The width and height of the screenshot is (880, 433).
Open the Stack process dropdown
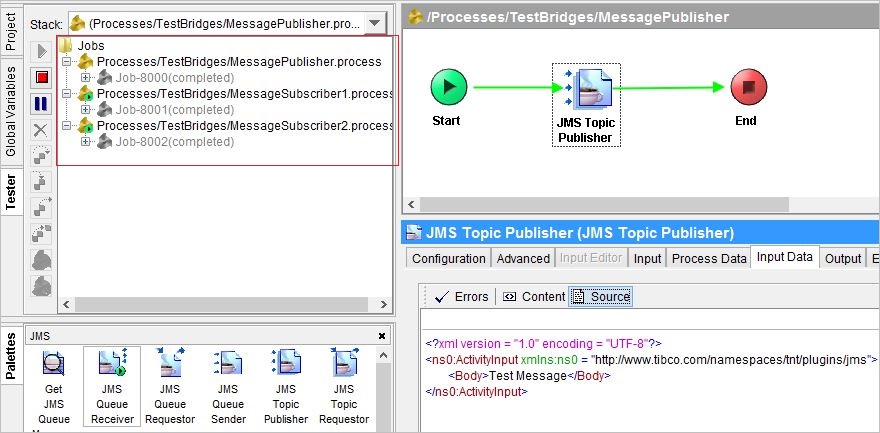(x=375, y=24)
